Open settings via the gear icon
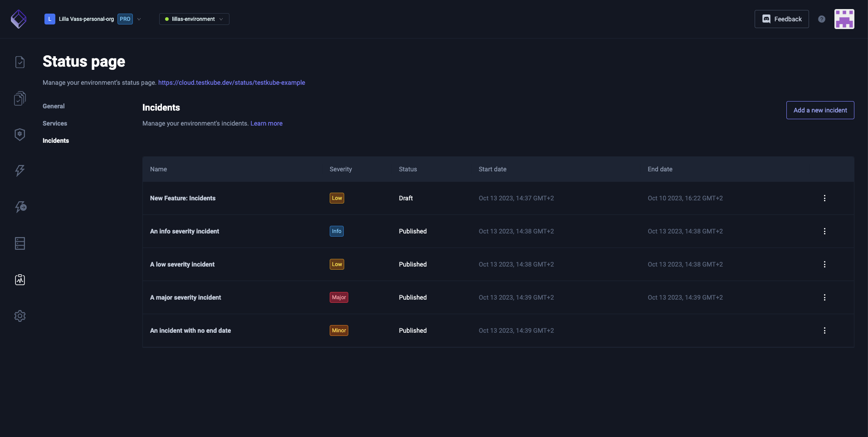Viewport: 868px width, 437px height. [x=20, y=316]
